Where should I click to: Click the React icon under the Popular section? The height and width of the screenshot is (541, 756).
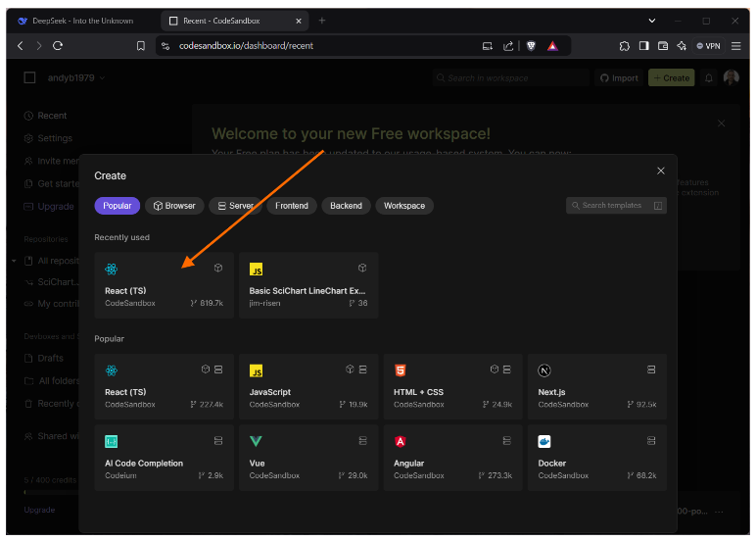point(112,370)
